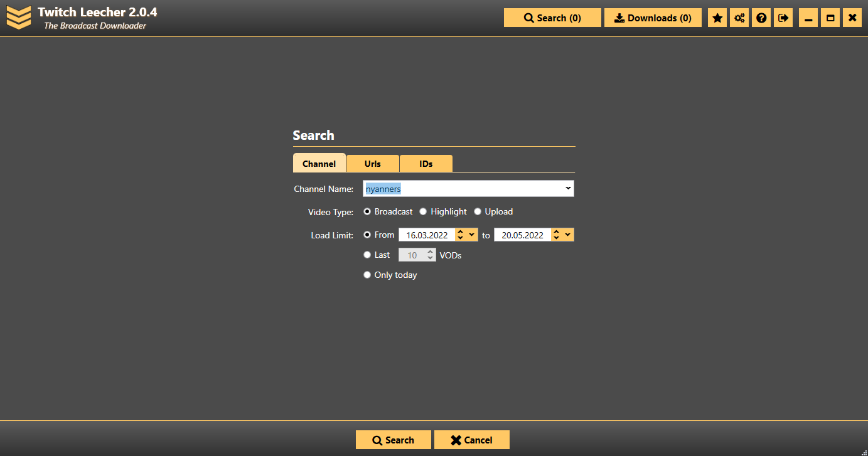Expand the Channel Name dropdown list
Viewport: 868px width, 456px height.
click(x=568, y=188)
